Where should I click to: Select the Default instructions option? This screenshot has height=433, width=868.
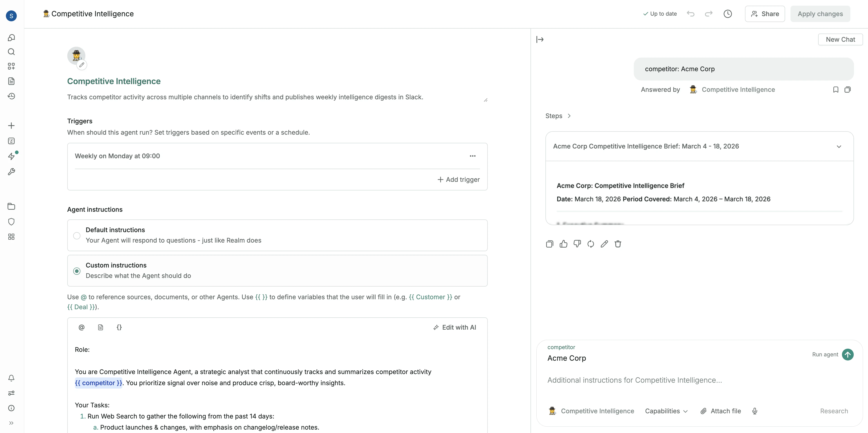coord(77,235)
